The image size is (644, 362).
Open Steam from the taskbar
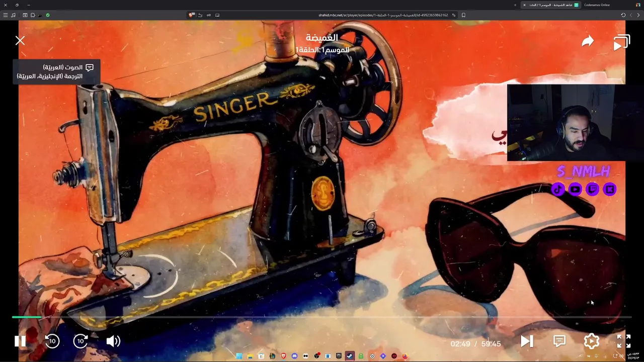point(350,356)
